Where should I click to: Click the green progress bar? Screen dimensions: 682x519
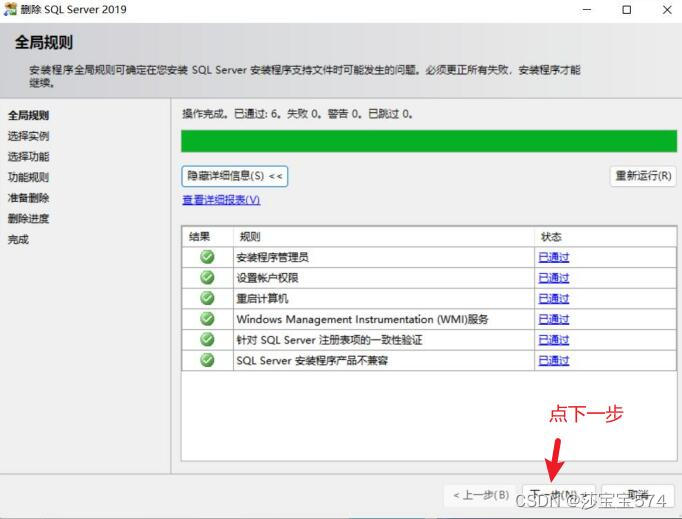(427, 141)
